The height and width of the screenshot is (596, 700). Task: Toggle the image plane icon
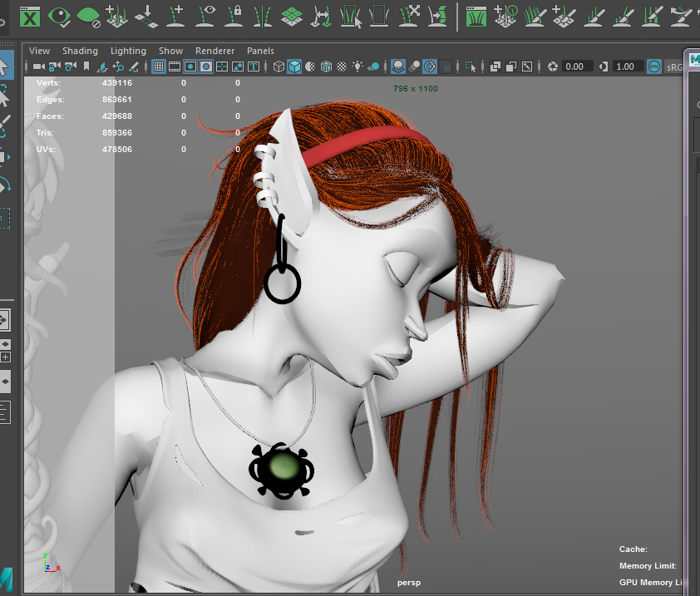[x=102, y=67]
